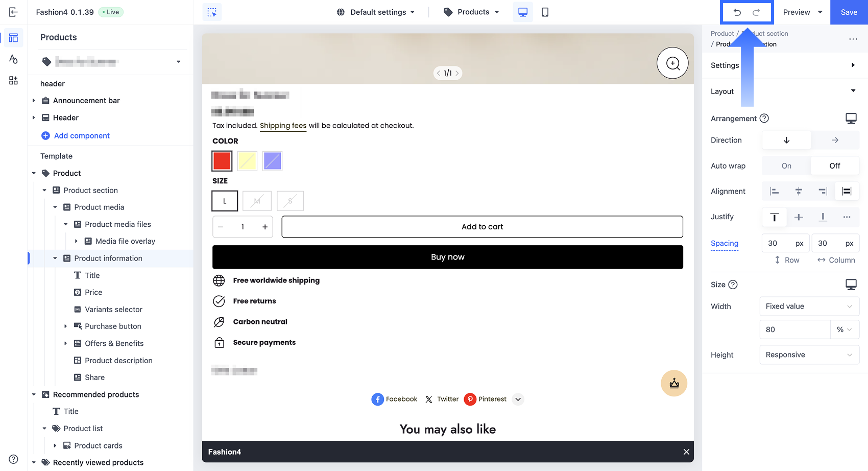Open the more options ellipsis menu

click(853, 39)
